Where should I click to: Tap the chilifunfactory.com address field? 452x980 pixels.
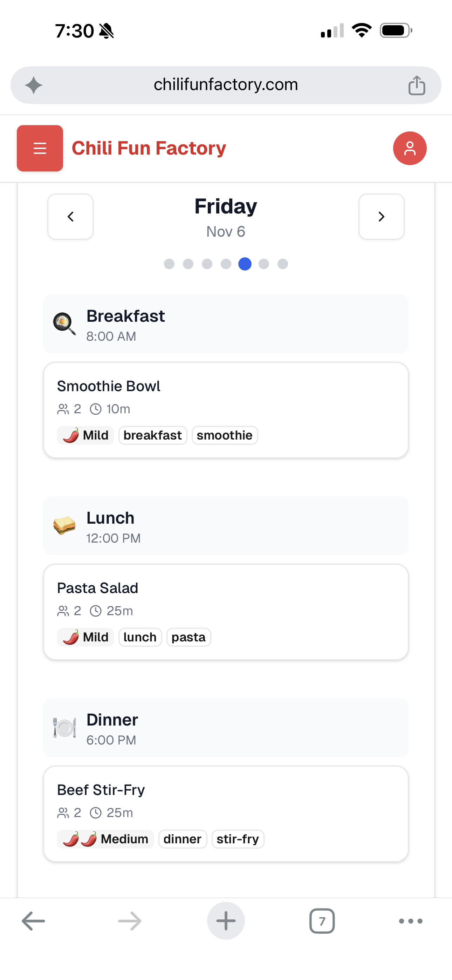coord(226,84)
